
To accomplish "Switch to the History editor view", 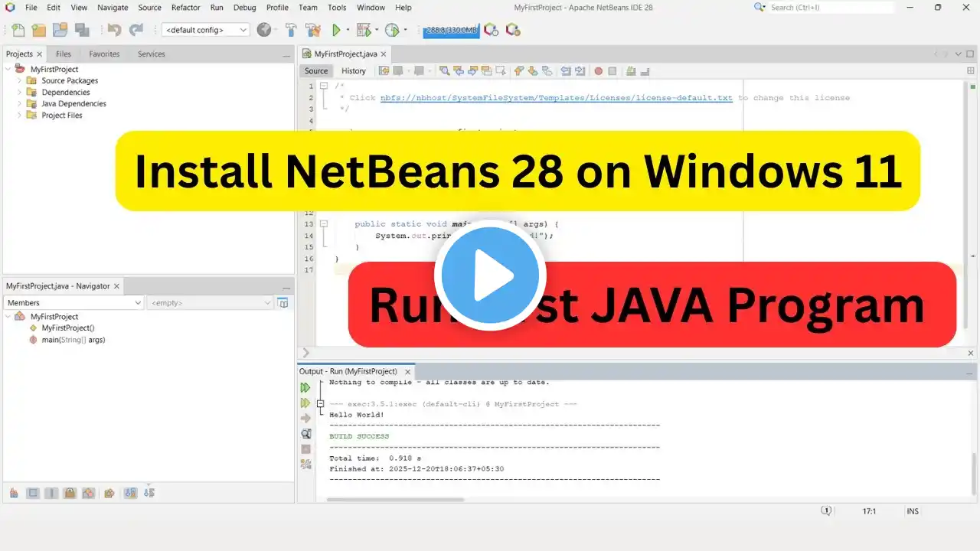I will [354, 71].
